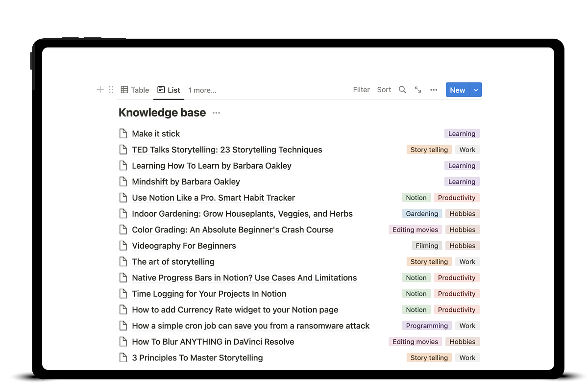Select the List view tab
Screen dimensions: 588x383
[x=169, y=90]
